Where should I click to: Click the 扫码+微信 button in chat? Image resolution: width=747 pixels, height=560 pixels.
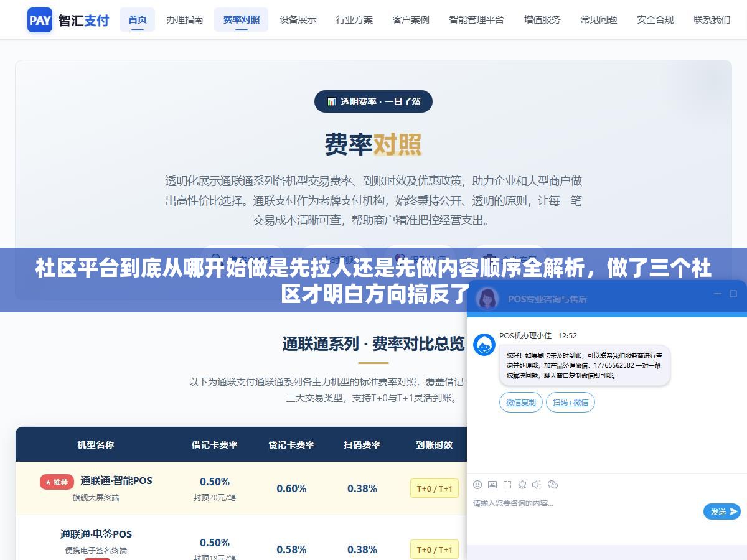(570, 402)
